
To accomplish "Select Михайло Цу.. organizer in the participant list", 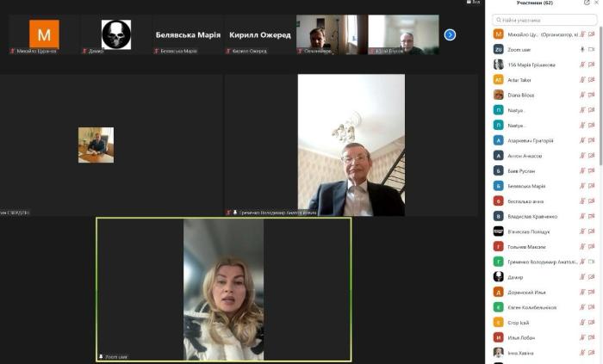I will (x=534, y=34).
